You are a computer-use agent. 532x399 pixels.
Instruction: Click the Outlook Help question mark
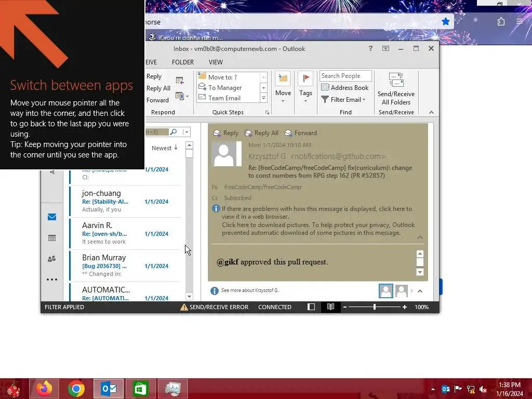tap(370, 48)
